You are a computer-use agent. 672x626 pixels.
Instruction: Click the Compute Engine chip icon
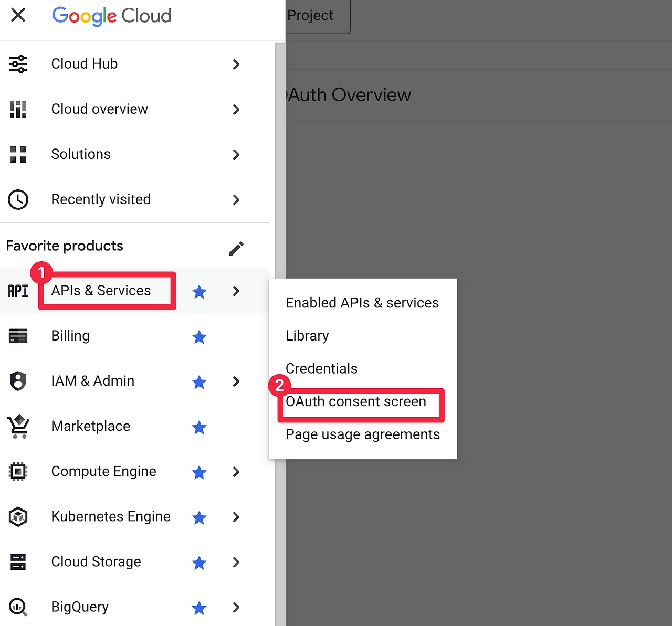(x=18, y=471)
